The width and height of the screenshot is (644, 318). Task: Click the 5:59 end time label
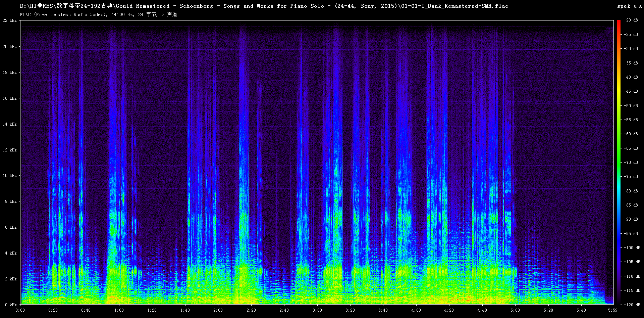612,310
